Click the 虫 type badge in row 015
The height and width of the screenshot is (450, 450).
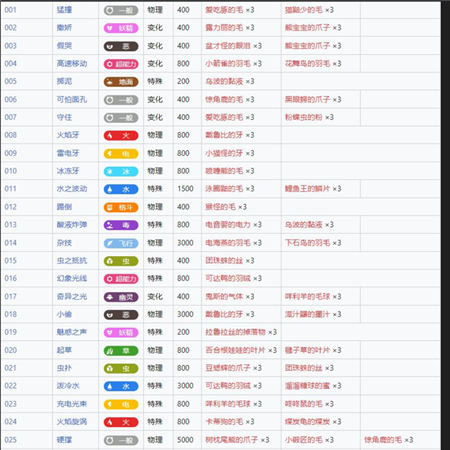[x=121, y=261]
